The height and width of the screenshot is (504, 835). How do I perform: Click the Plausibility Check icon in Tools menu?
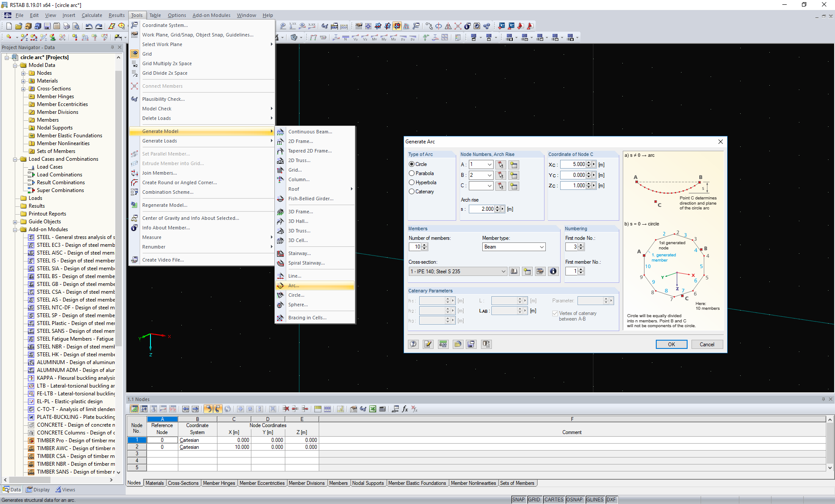135,98
